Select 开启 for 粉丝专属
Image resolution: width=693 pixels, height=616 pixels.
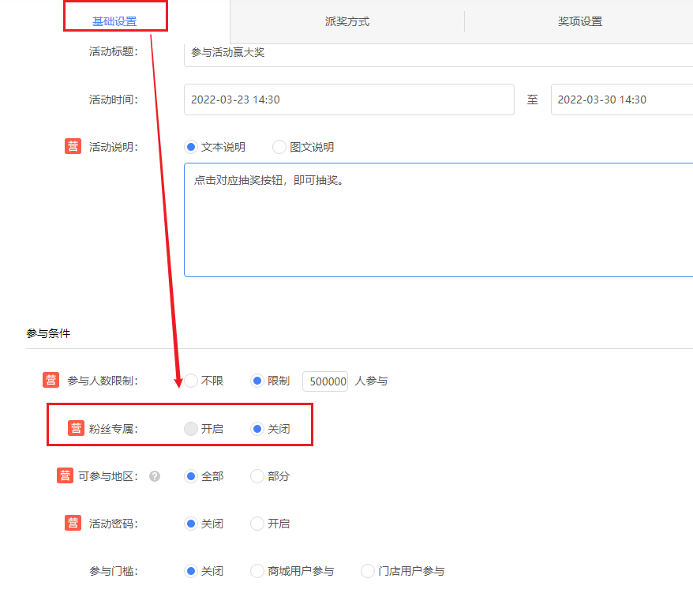191,429
